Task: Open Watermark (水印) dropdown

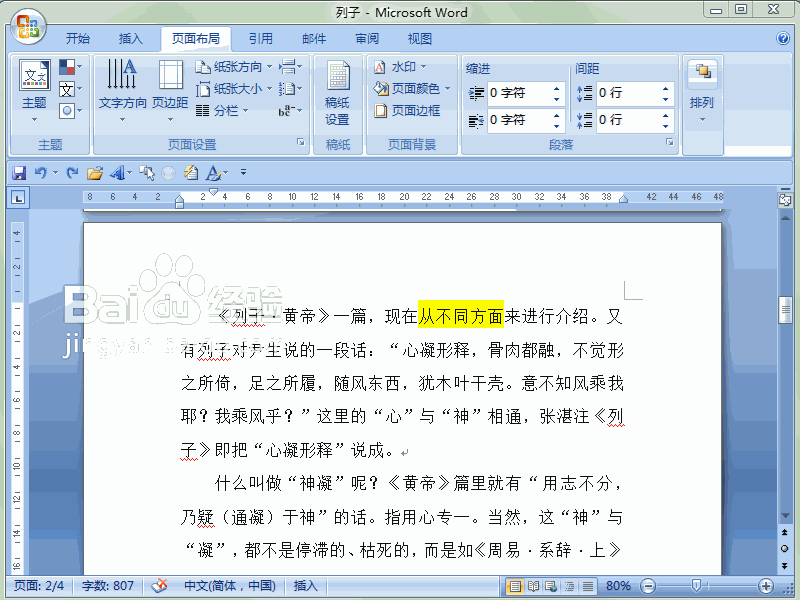Action: (400, 67)
